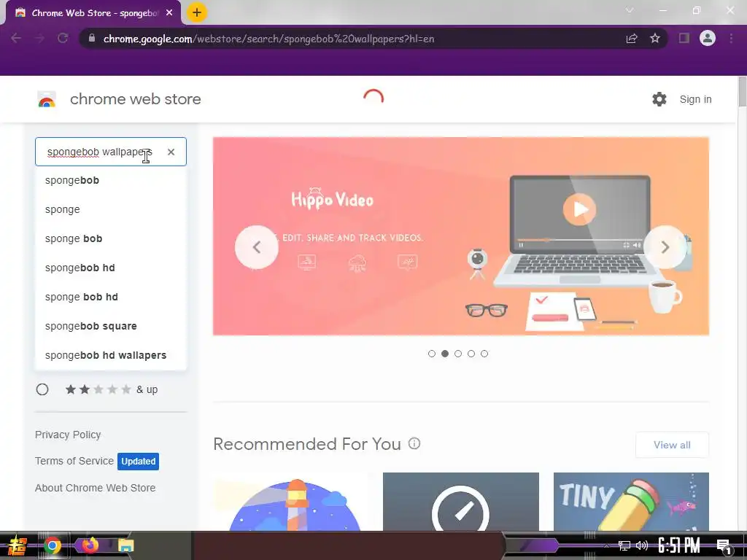Open the Terms of Service link
The width and height of the screenshot is (747, 560).
[x=74, y=461]
